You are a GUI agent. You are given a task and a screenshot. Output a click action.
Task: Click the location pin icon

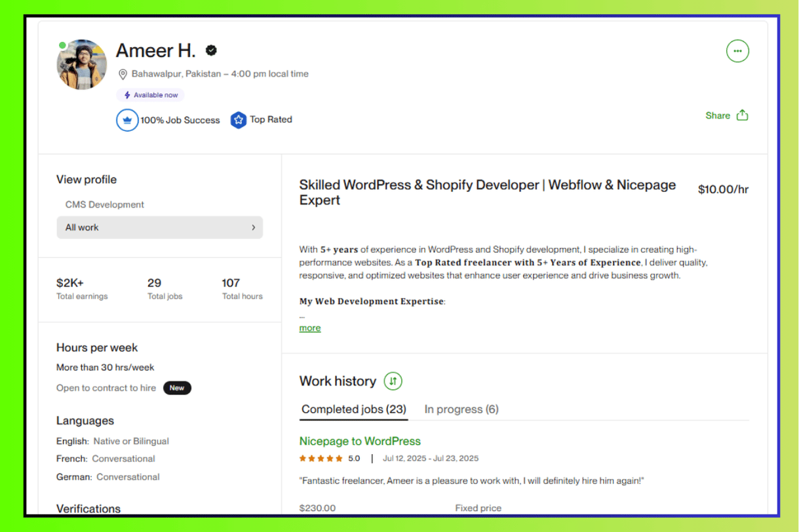point(123,74)
